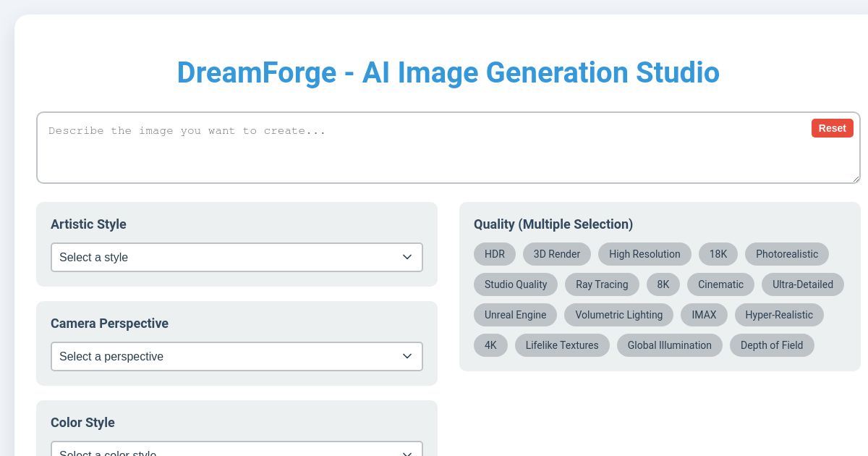
Task: Select the Studio Quality tag
Action: click(x=515, y=284)
